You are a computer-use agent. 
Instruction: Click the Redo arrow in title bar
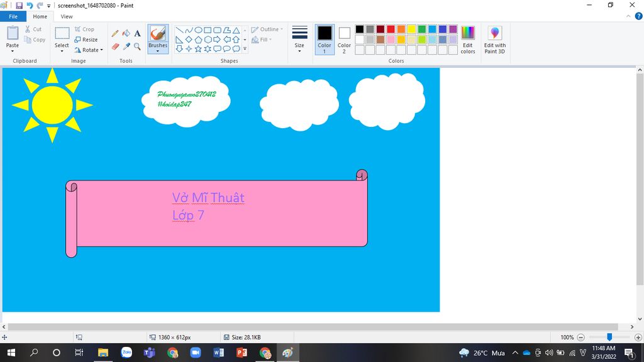point(40,5)
